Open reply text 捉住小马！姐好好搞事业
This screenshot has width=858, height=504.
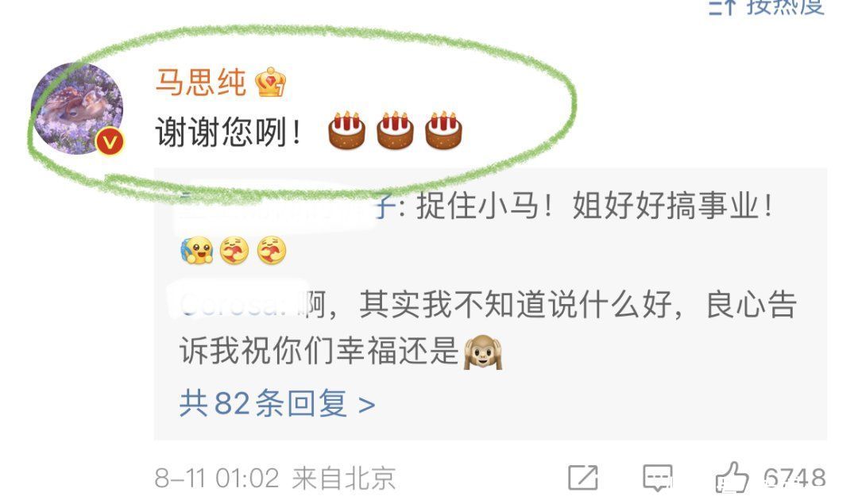coord(595,206)
